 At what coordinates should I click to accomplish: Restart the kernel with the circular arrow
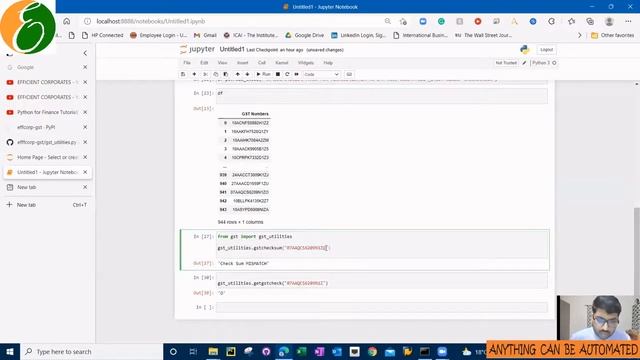[x=287, y=74]
